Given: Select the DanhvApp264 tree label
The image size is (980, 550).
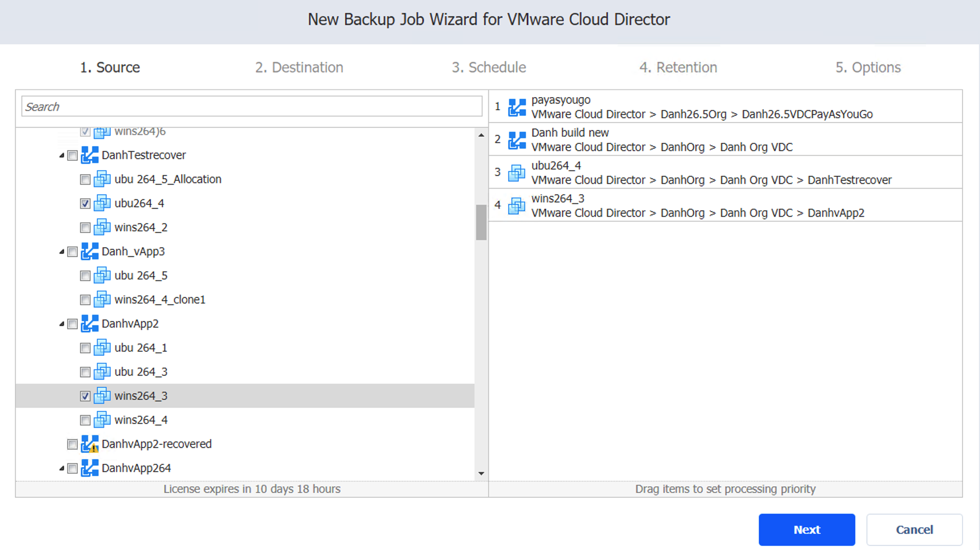Looking at the screenshot, I should tap(136, 468).
